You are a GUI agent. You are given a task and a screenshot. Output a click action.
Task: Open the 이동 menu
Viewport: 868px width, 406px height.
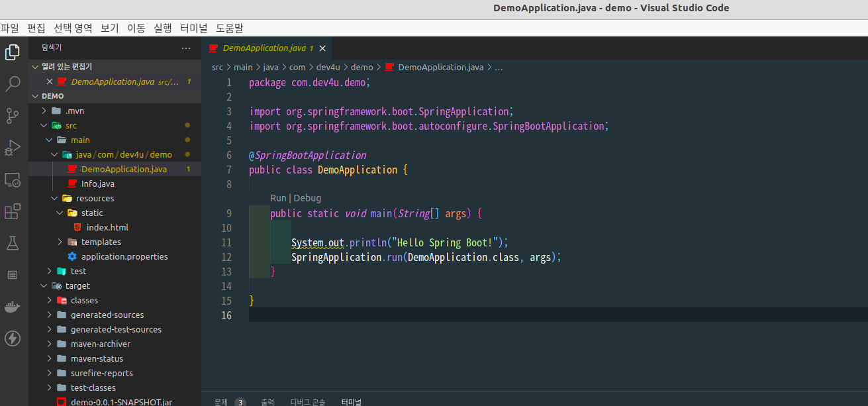136,28
